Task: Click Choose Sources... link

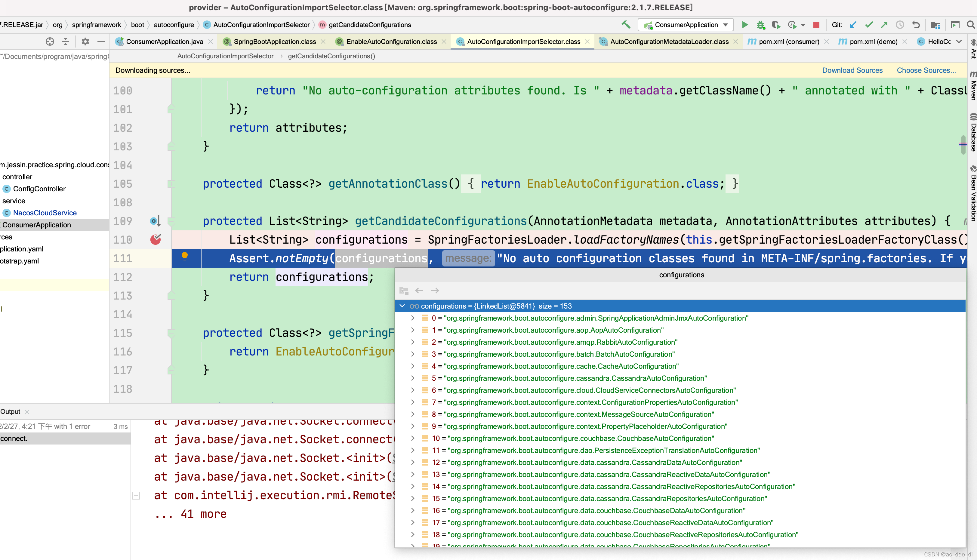Action: tap(926, 70)
